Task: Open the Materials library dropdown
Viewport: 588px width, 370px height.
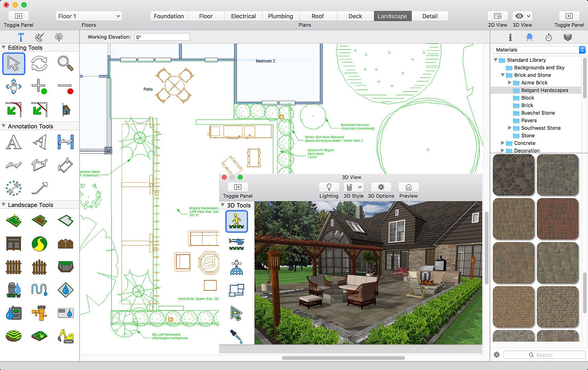Action: click(539, 50)
